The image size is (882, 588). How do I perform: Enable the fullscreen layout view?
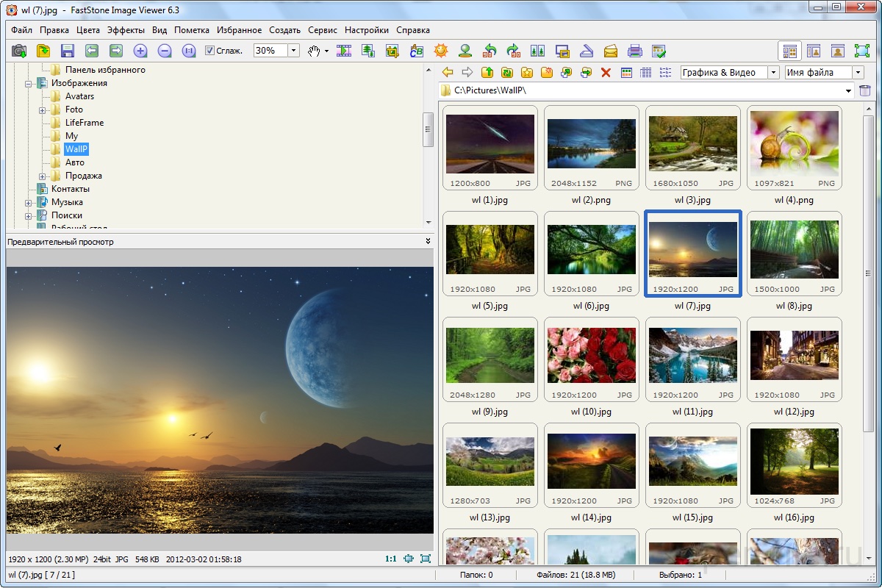pyautogui.click(x=864, y=51)
